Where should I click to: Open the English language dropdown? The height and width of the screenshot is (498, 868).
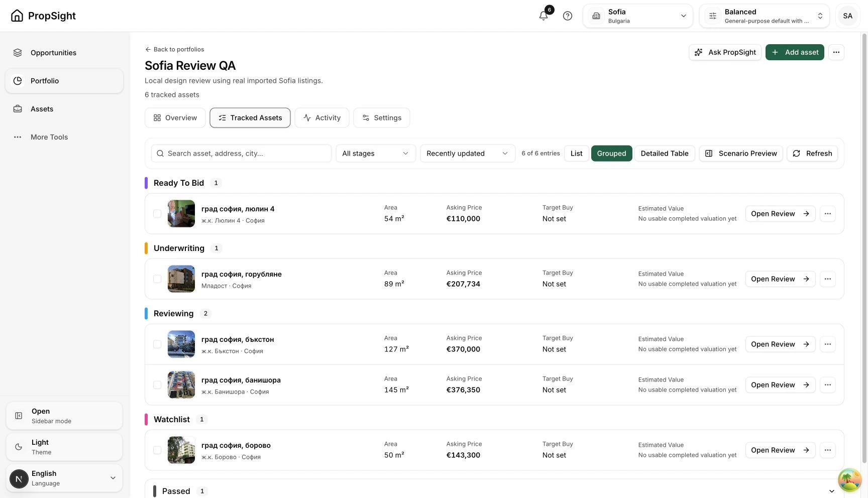64,478
